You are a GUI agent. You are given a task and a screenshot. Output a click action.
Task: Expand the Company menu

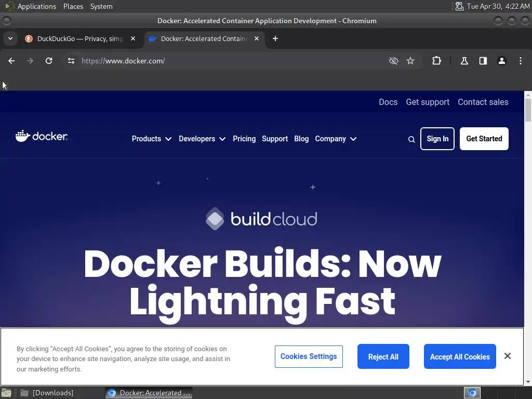(336, 139)
